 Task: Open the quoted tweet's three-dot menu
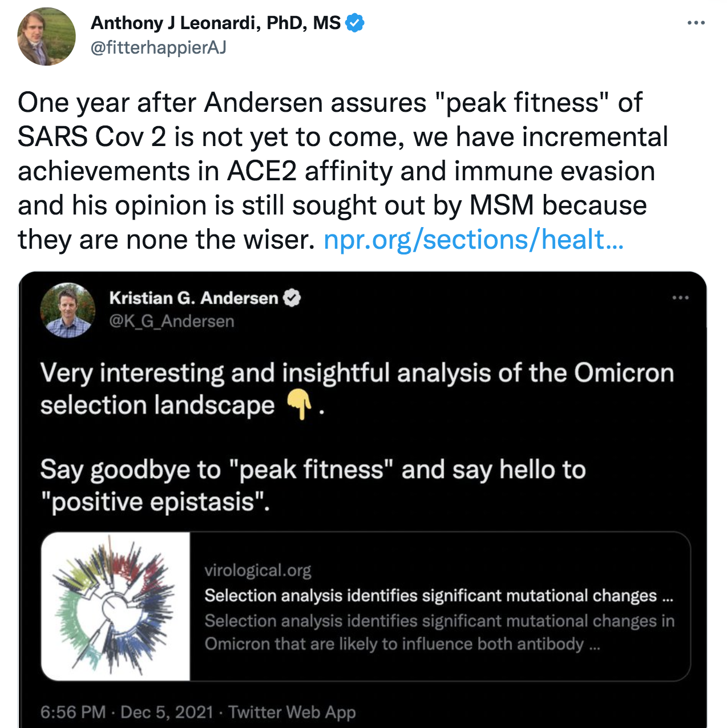(680, 298)
